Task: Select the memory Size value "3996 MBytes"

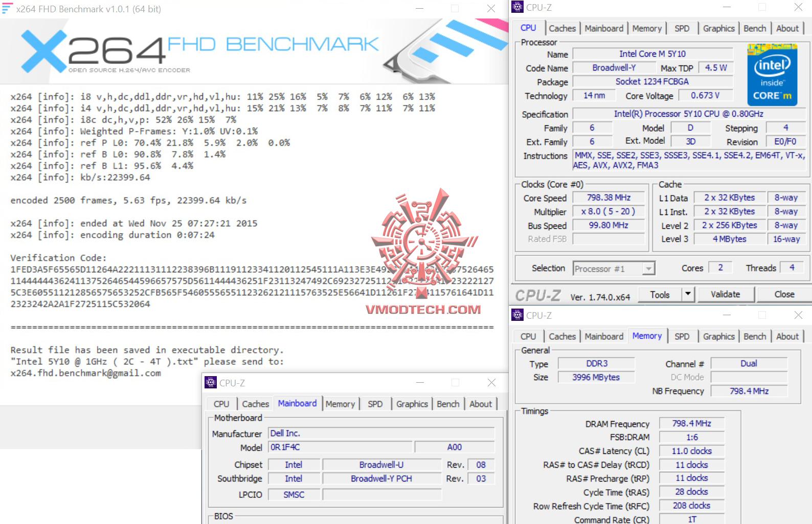Action: 597,377
